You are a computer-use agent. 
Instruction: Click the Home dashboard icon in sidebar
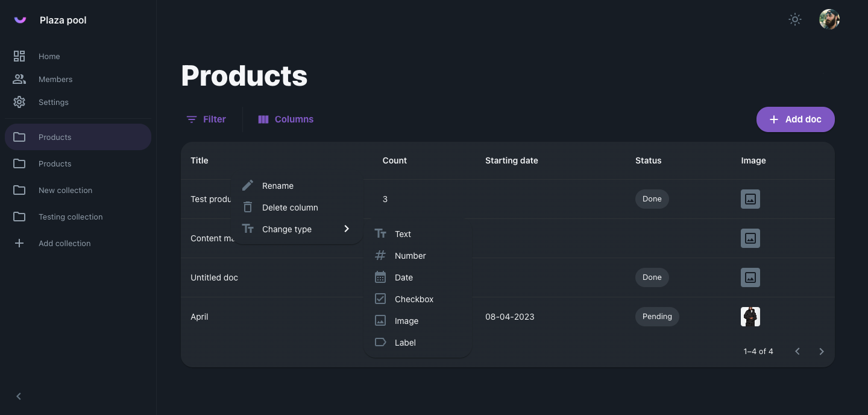[x=19, y=56]
